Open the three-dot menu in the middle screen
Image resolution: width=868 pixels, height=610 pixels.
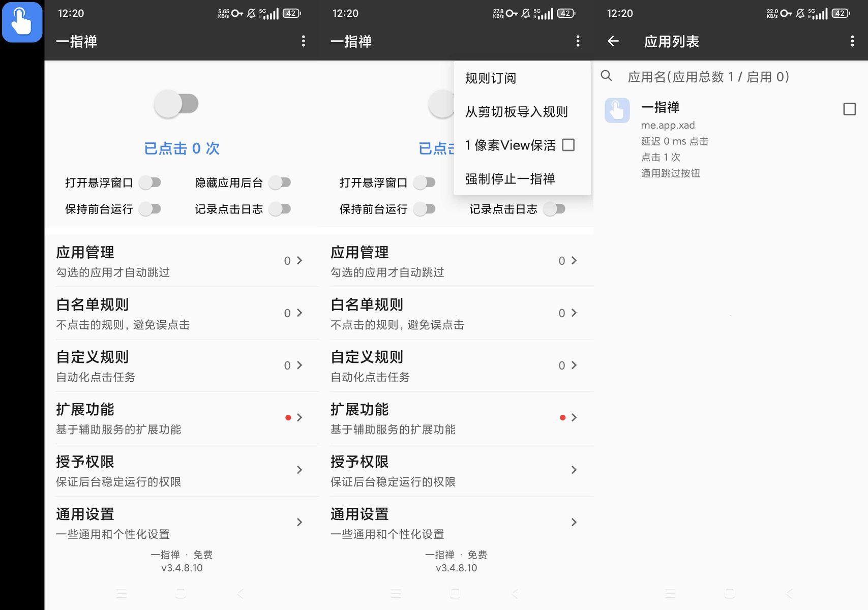pos(578,41)
